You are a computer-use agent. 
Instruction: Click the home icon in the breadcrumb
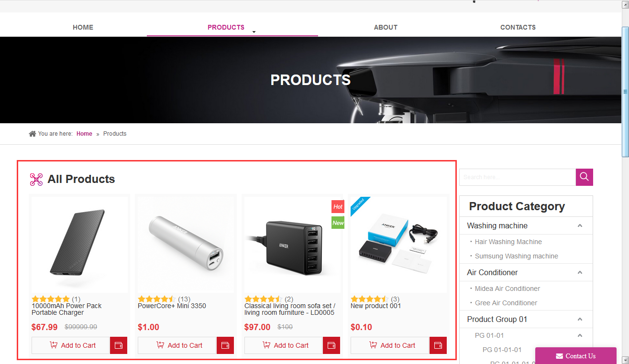[33, 134]
